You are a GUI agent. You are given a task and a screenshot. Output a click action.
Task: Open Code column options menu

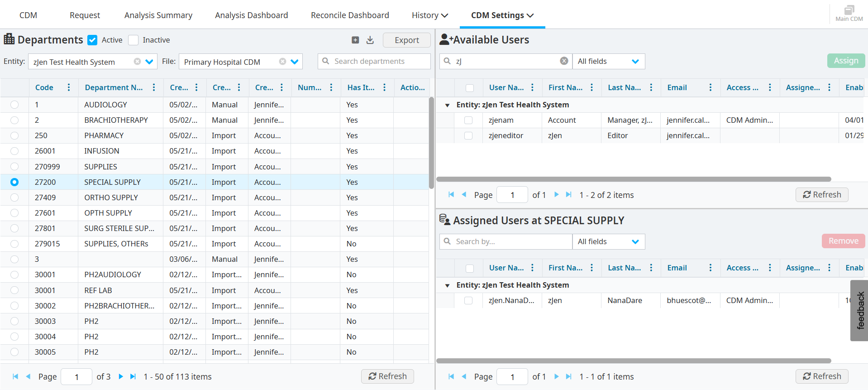(x=69, y=87)
